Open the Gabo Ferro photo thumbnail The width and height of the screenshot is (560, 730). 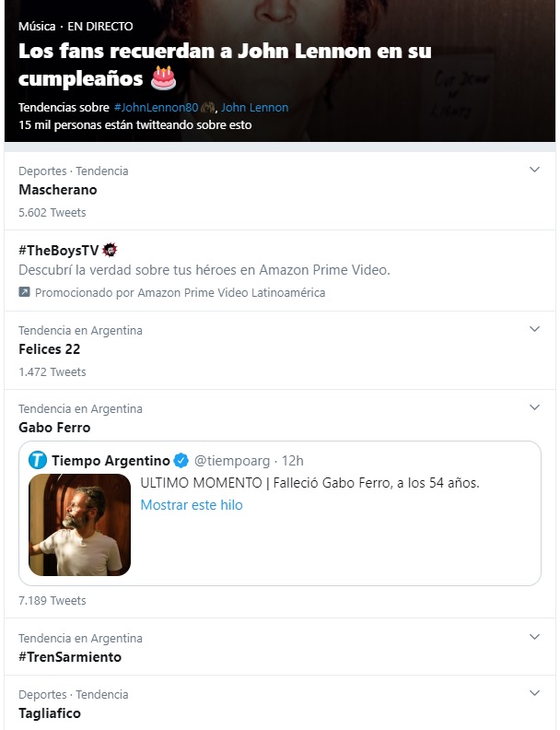point(79,524)
